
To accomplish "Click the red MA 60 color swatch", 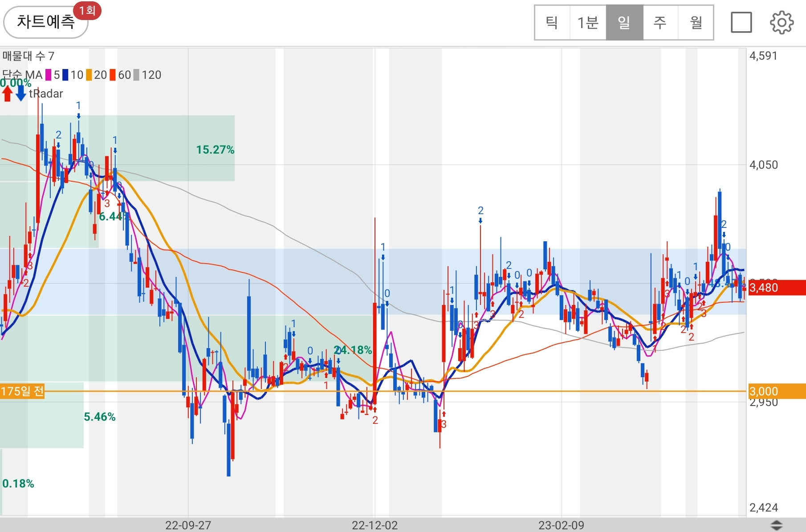I will [x=113, y=75].
